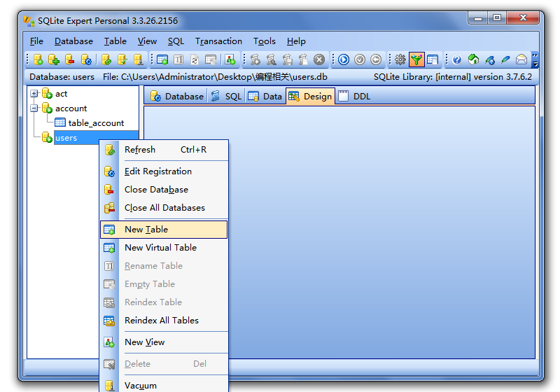This screenshot has width=560, height=392.
Task: Click Close All Databases in context menu
Action: pos(164,208)
